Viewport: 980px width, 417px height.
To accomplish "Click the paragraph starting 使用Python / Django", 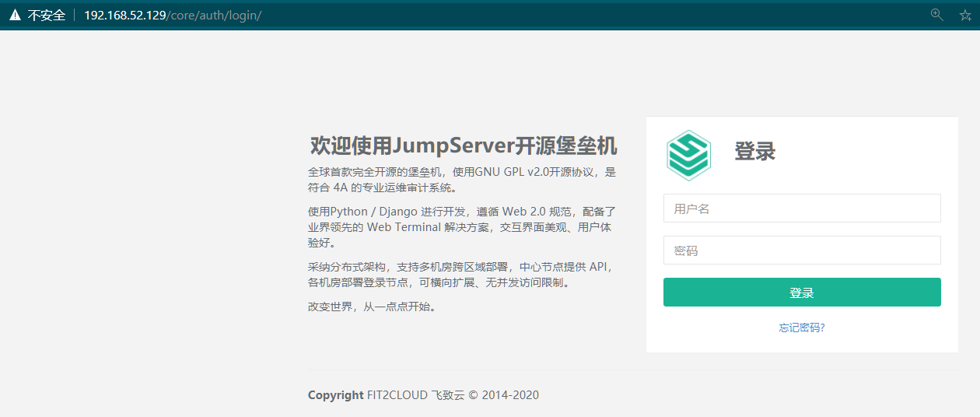I will coord(462,227).
